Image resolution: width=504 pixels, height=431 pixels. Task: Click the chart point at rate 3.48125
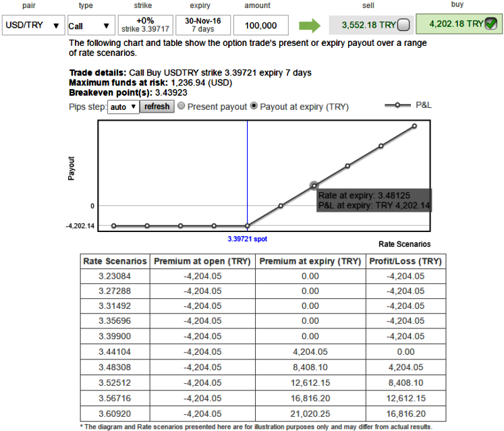[x=314, y=185]
